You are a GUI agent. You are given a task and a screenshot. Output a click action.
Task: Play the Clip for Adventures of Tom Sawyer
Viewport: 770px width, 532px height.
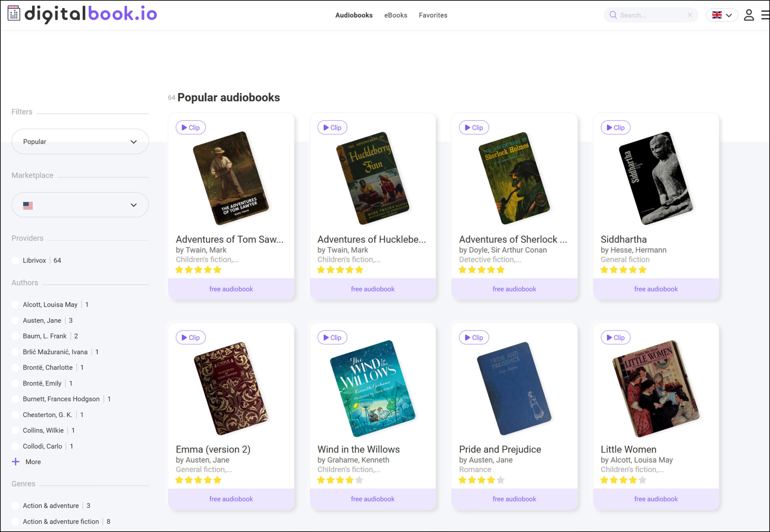pyautogui.click(x=191, y=127)
